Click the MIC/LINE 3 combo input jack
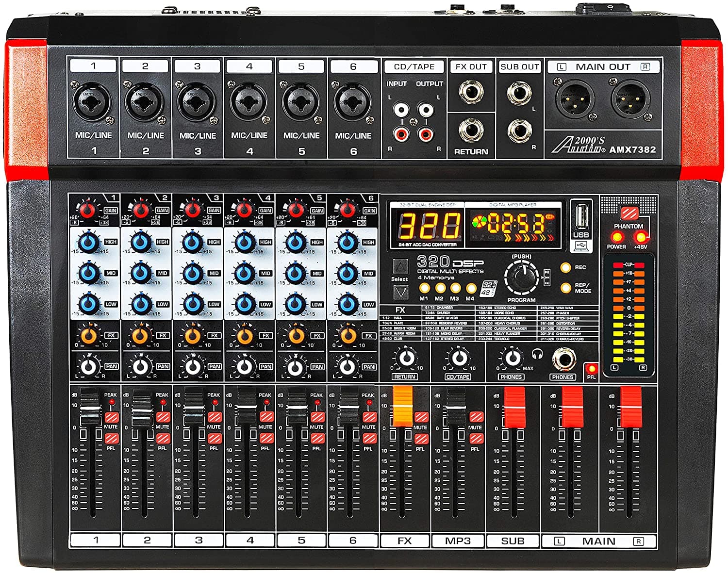728x573 pixels. pos(197,103)
